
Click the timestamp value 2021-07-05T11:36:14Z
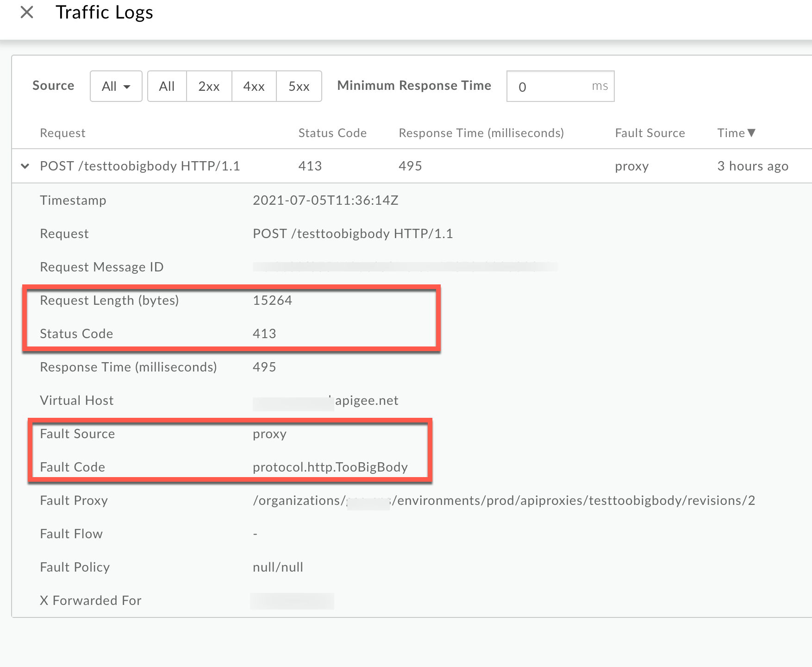click(325, 200)
